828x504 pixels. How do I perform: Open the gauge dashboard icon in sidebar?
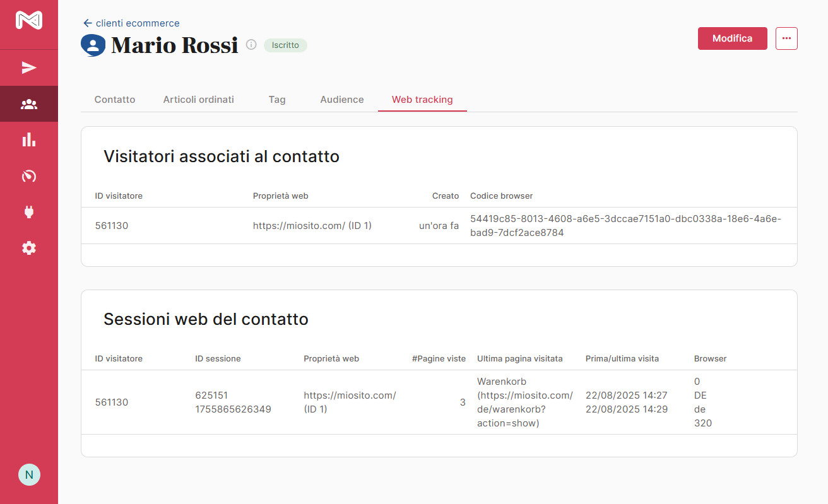click(29, 176)
